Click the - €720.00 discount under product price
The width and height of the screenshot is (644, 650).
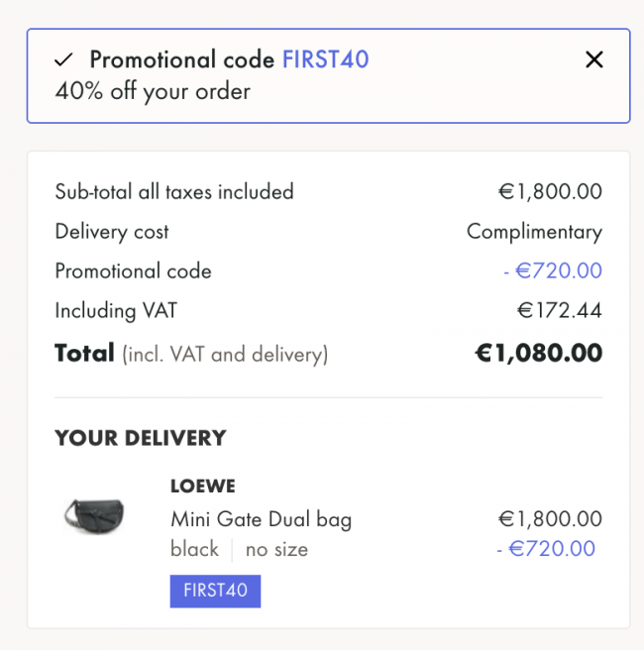coord(546,549)
